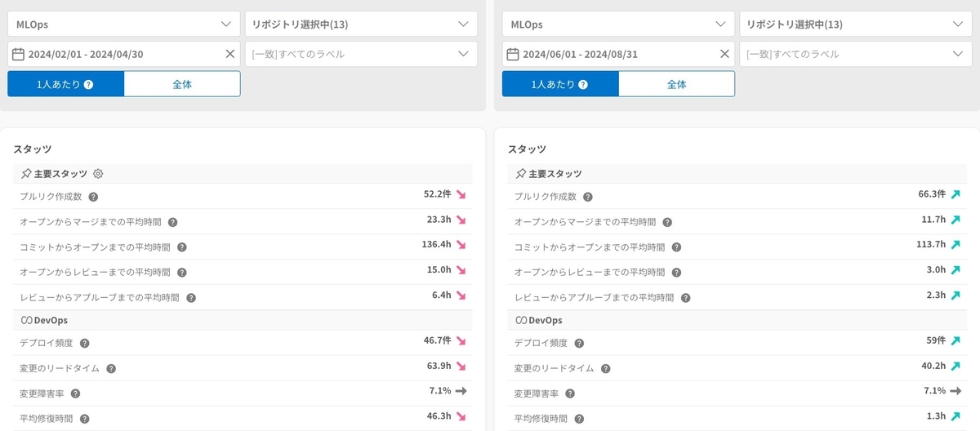Open settings gear beside left 主要スタッツ
The width and height of the screenshot is (980, 431).
coord(98,174)
